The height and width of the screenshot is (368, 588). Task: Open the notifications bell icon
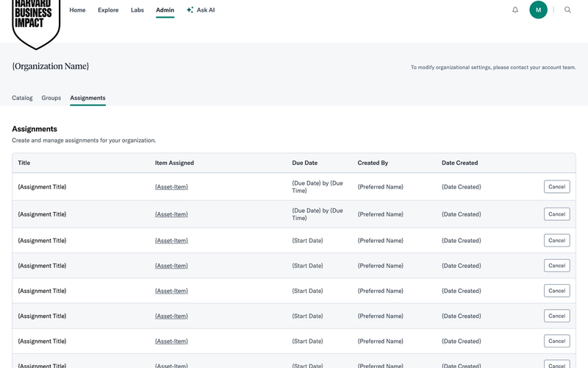(x=515, y=10)
